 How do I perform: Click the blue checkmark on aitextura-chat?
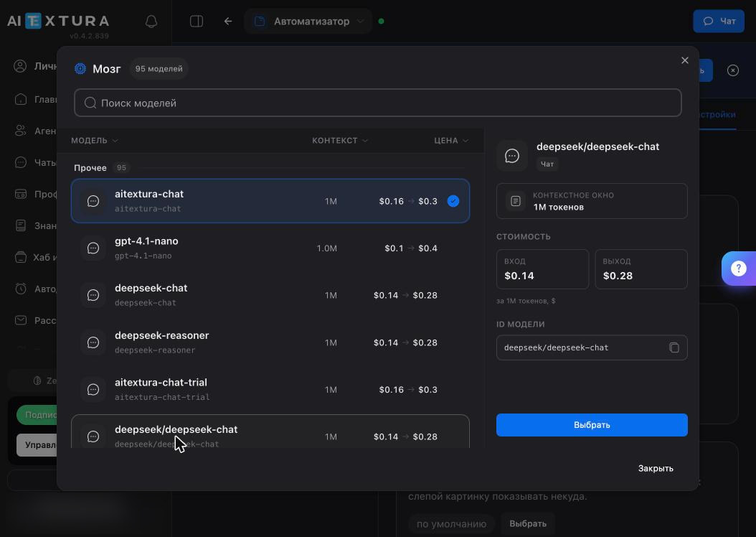[453, 201]
